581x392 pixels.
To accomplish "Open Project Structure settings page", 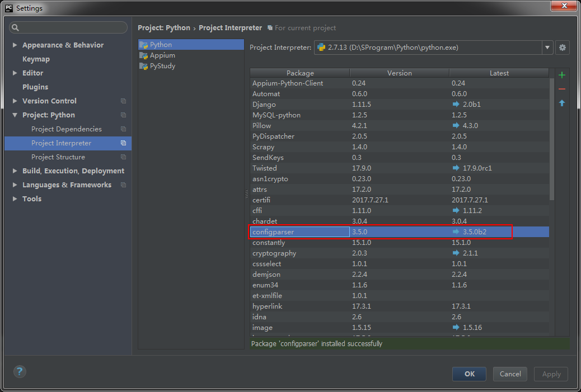I will click(x=58, y=157).
